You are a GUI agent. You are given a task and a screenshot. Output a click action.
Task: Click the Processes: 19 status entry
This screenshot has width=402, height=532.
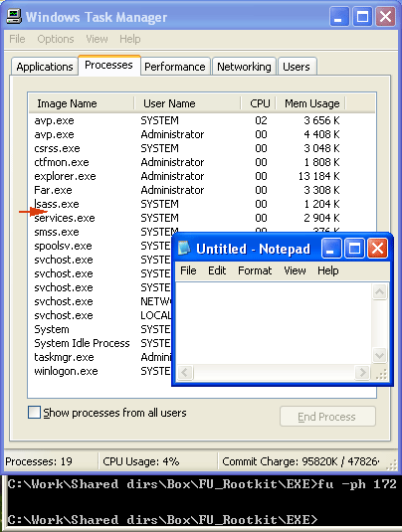39,461
